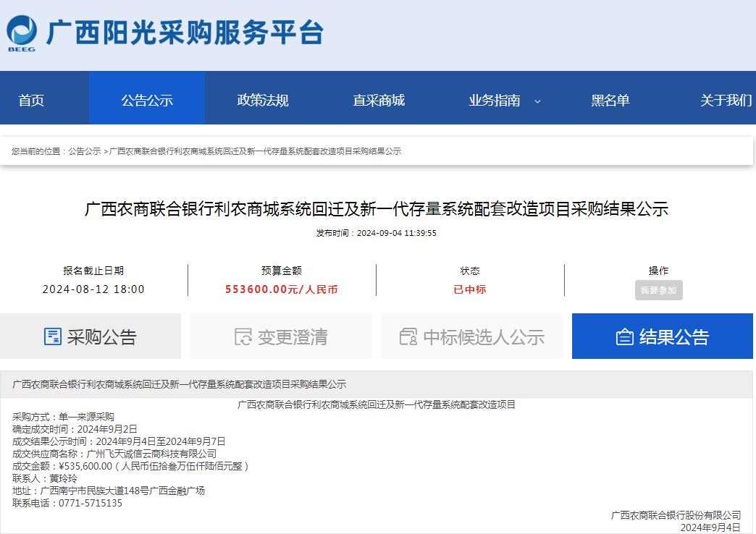The width and height of the screenshot is (756, 534).
Task: Click the 成交结果公示时间 line
Action: [x=119, y=441]
